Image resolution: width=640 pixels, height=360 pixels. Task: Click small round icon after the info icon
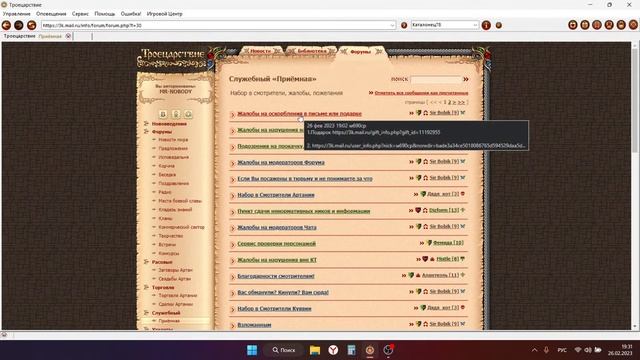(x=498, y=25)
